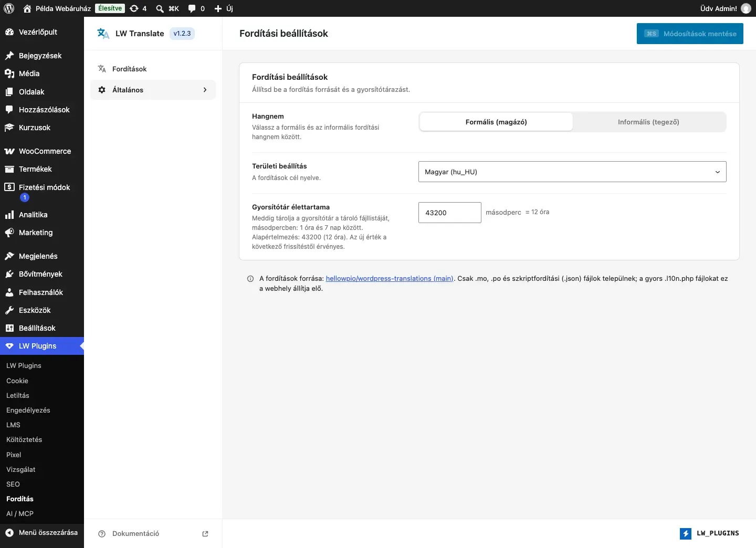The image size is (756, 548).
Task: Click the Marketing megaphone icon
Action: click(x=9, y=233)
